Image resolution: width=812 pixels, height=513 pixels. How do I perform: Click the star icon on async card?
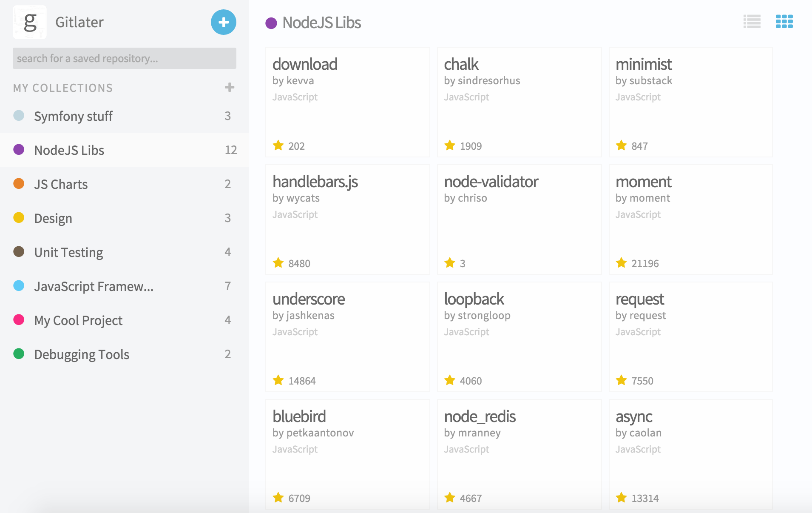[x=622, y=498]
